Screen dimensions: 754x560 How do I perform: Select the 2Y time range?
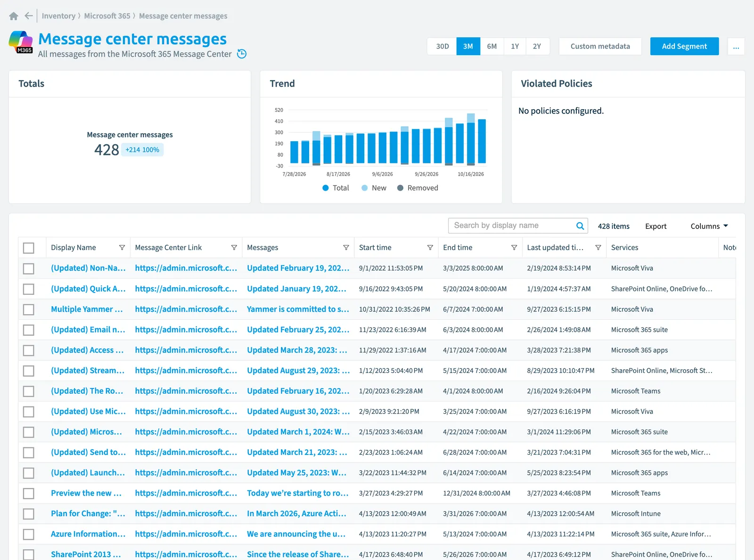point(537,46)
